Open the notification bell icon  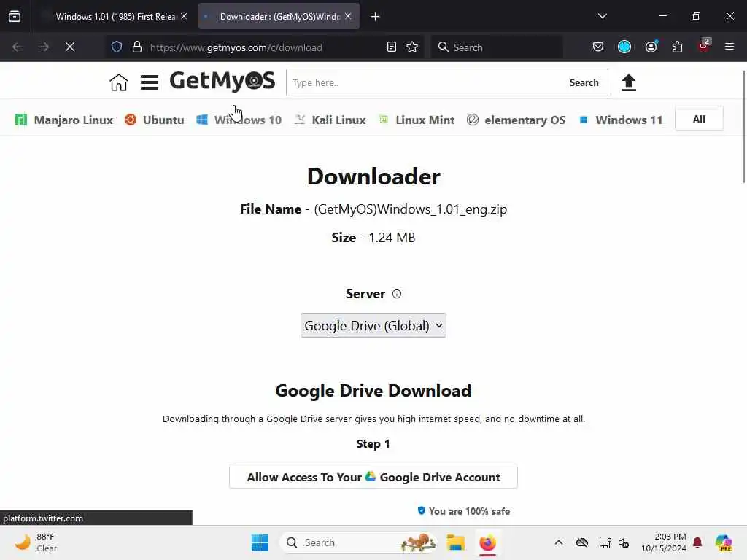697,542
